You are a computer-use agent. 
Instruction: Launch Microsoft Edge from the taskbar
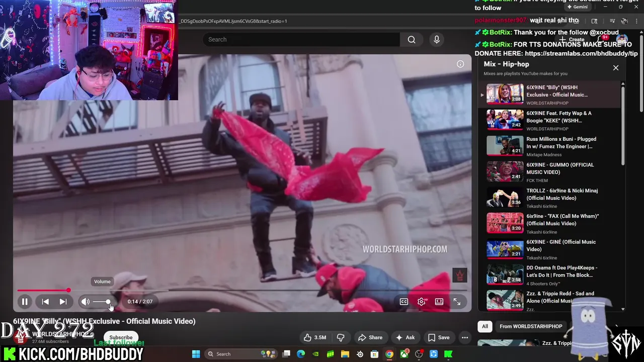[x=301, y=354]
